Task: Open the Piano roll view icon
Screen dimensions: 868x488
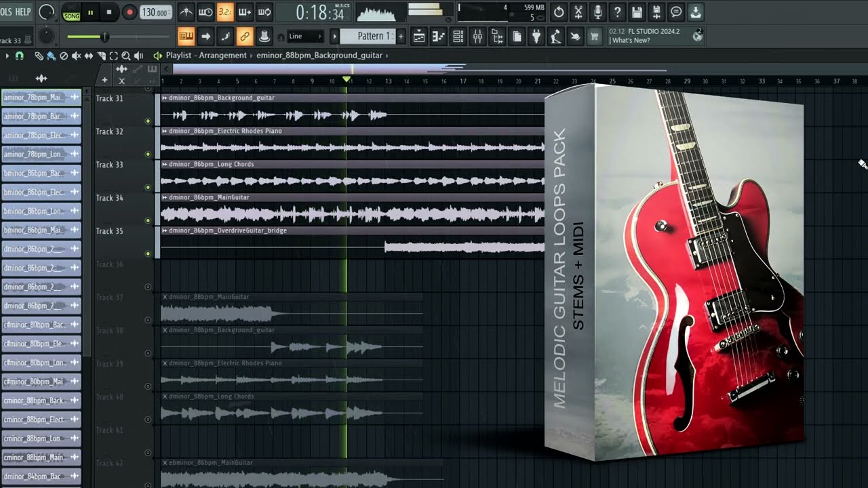Action: pos(439,37)
